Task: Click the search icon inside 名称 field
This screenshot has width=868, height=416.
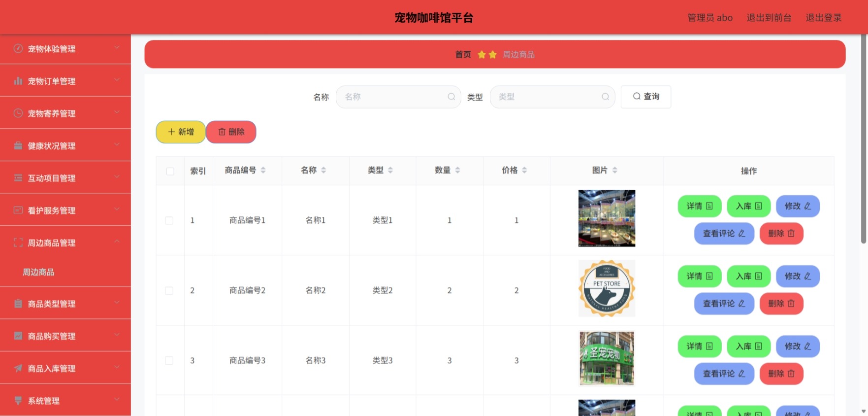Action: tap(451, 97)
